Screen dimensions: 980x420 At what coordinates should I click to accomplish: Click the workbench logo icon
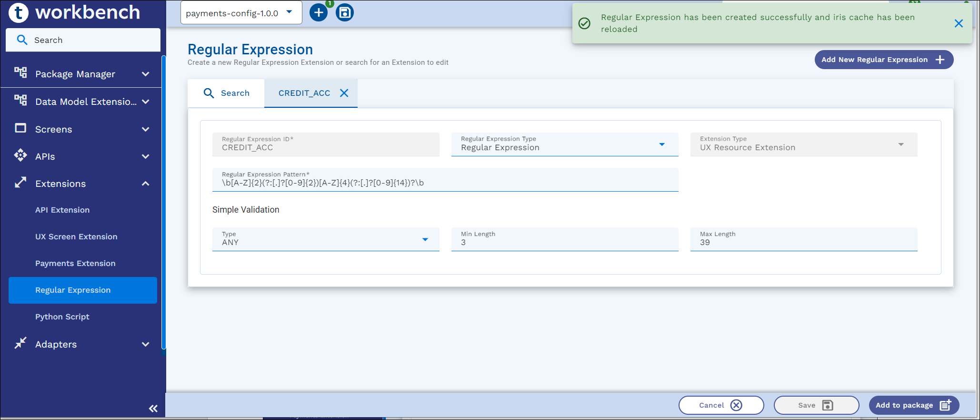(x=19, y=12)
